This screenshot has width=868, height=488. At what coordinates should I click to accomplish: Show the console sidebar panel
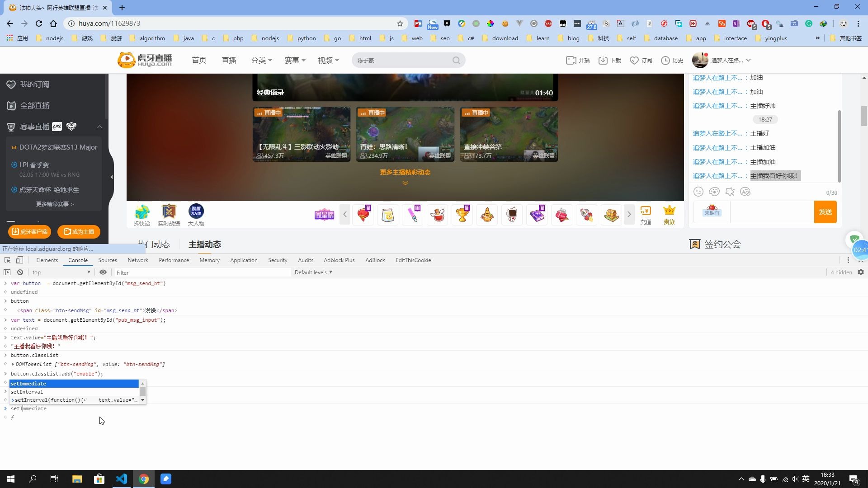click(7, 272)
